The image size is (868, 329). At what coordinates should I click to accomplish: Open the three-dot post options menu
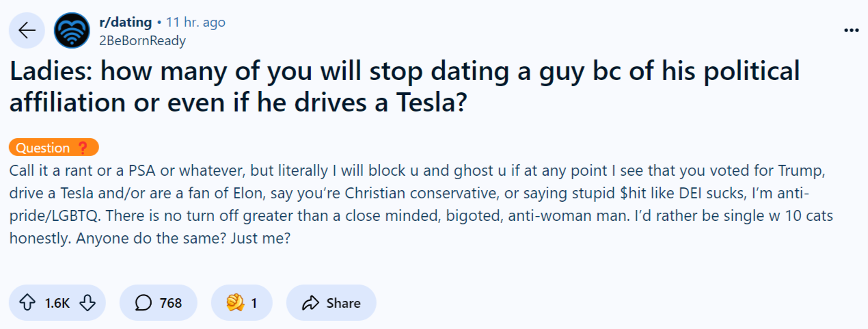851,30
